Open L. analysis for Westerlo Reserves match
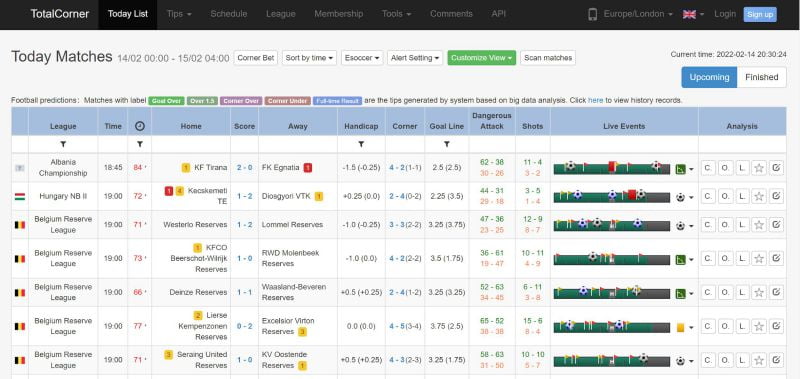The image size is (800, 379). 742,225
